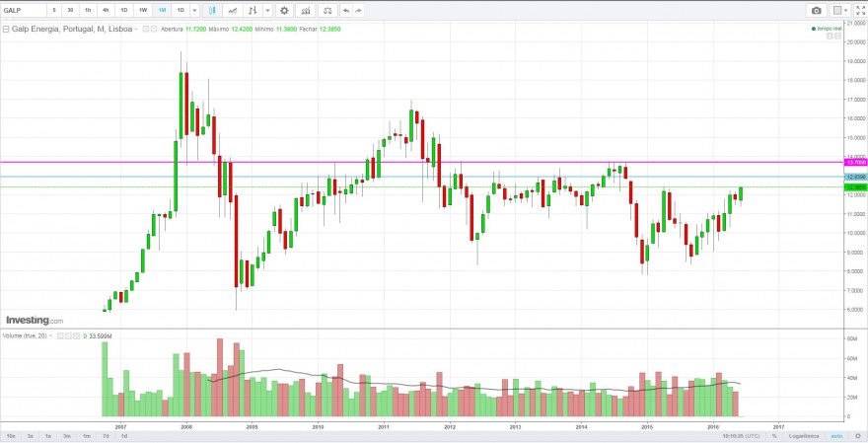Enter fullscreen mode with expand arrows icon

pos(860,11)
